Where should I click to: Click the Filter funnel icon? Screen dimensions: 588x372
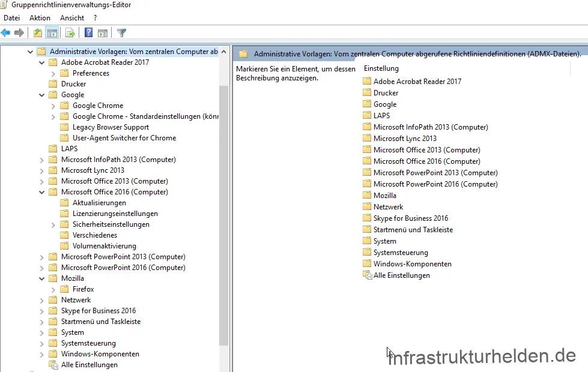[121, 33]
